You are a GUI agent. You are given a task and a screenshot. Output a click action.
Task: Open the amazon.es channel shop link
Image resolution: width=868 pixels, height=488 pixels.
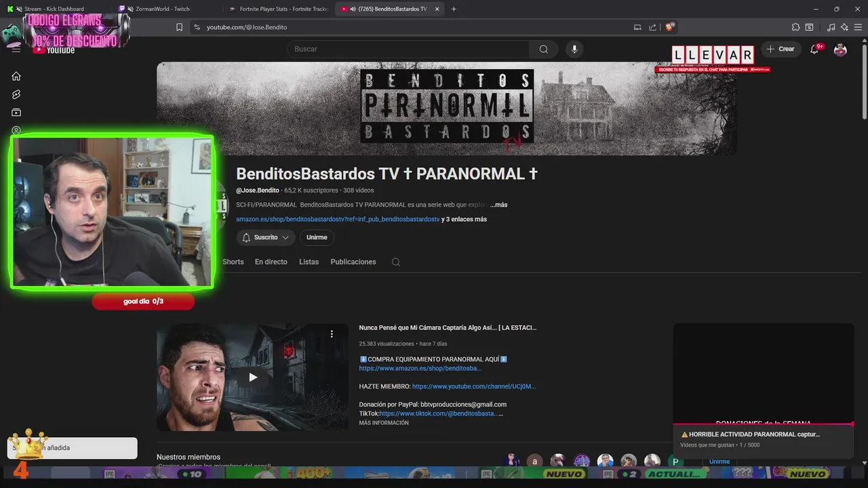pos(338,219)
